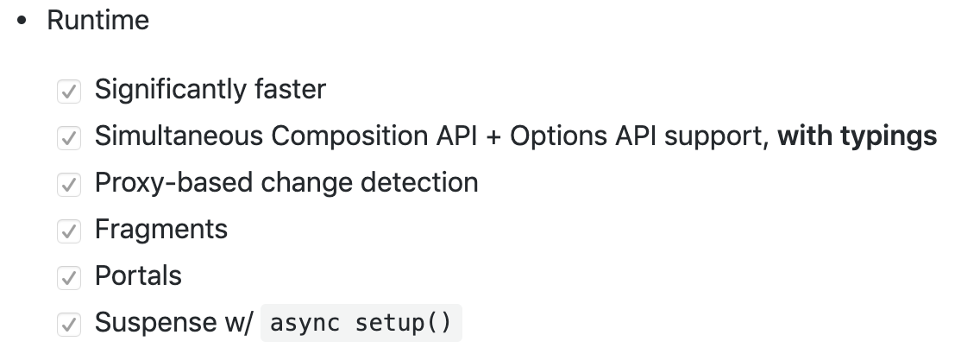Click the words "Options API support"
980x354 pixels.
(x=638, y=136)
